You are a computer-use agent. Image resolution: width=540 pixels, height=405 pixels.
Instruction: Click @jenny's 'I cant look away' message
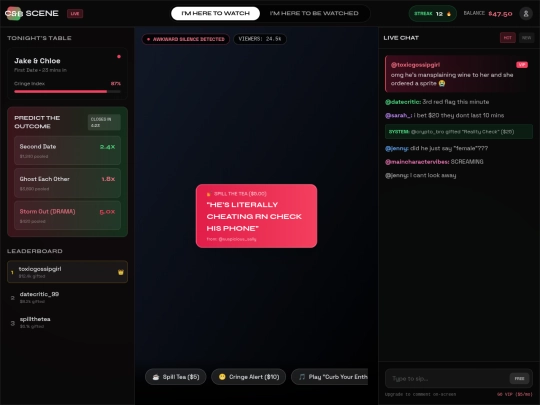pyautogui.click(x=420, y=175)
